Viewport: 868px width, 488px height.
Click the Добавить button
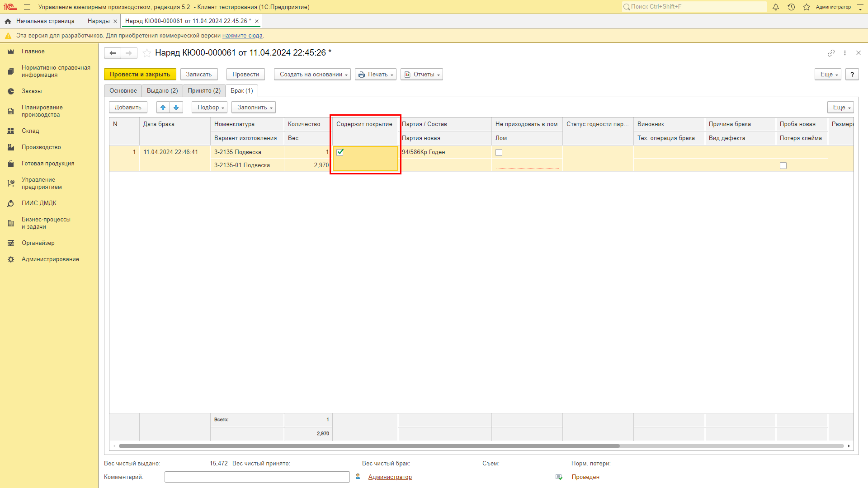(128, 108)
